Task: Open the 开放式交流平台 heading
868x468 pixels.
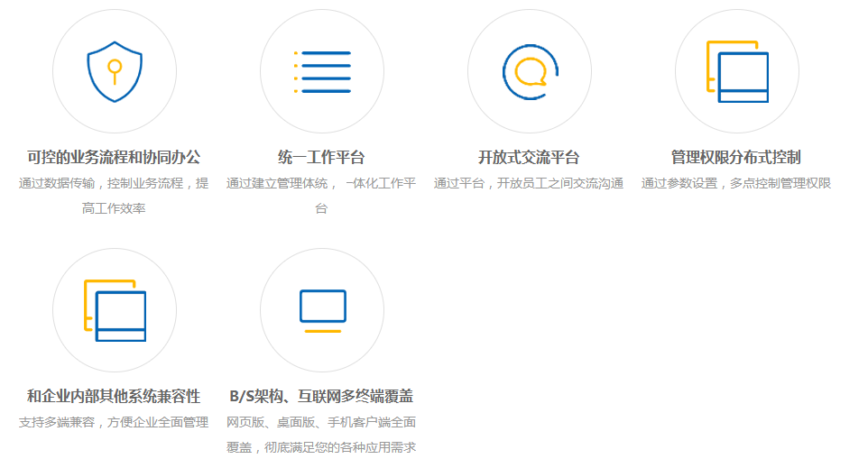Action: [529, 157]
